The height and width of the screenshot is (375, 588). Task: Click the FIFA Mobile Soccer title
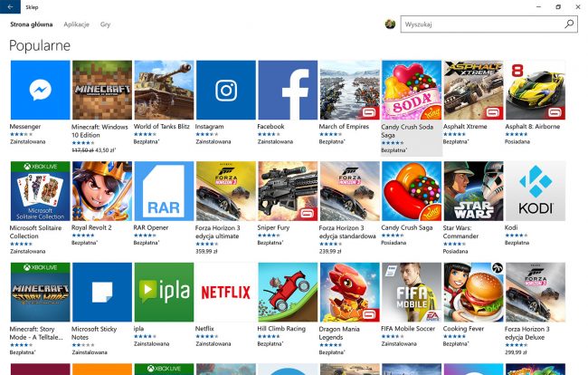point(408,329)
